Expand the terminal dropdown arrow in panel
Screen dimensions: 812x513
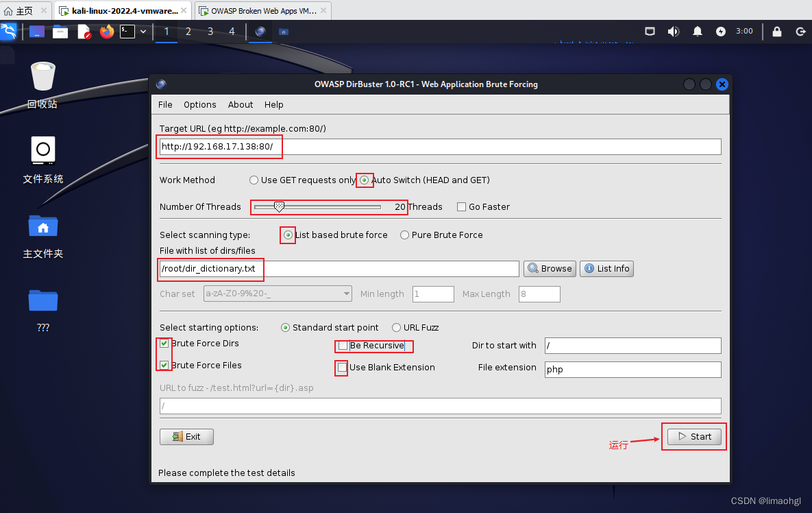pyautogui.click(x=143, y=32)
